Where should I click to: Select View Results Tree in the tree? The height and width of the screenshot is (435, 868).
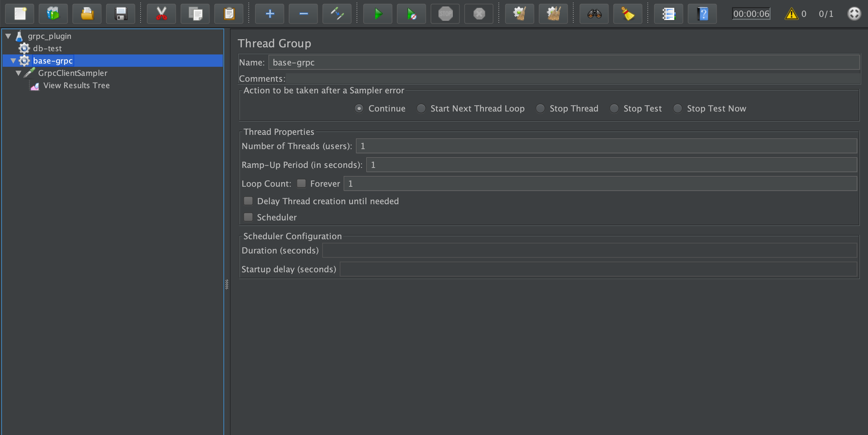click(76, 86)
